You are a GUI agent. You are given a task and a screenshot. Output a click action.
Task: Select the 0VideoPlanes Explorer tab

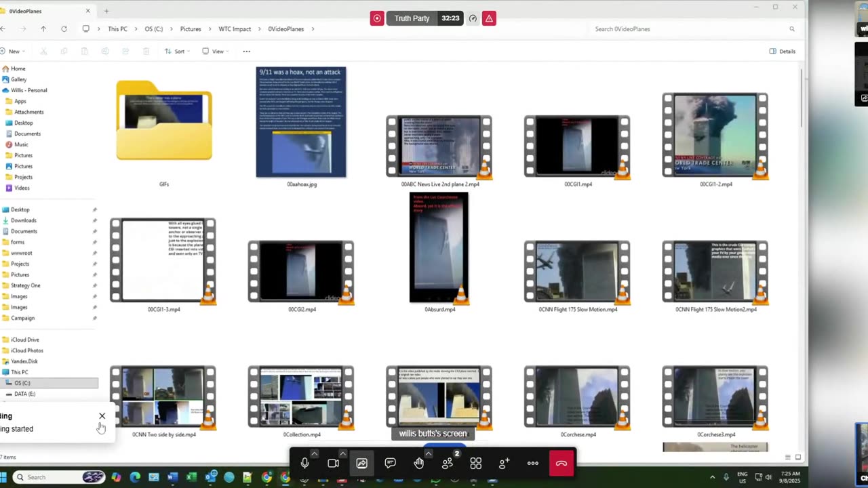[41, 11]
